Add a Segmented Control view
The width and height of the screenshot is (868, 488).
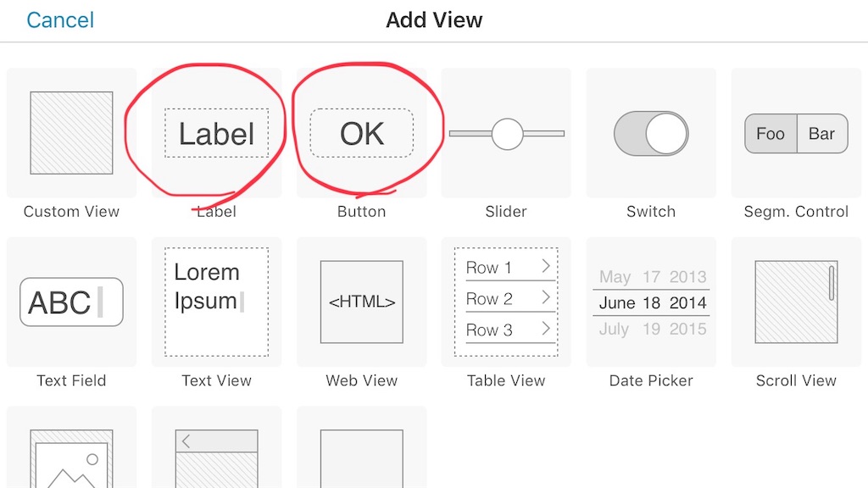pos(796,133)
